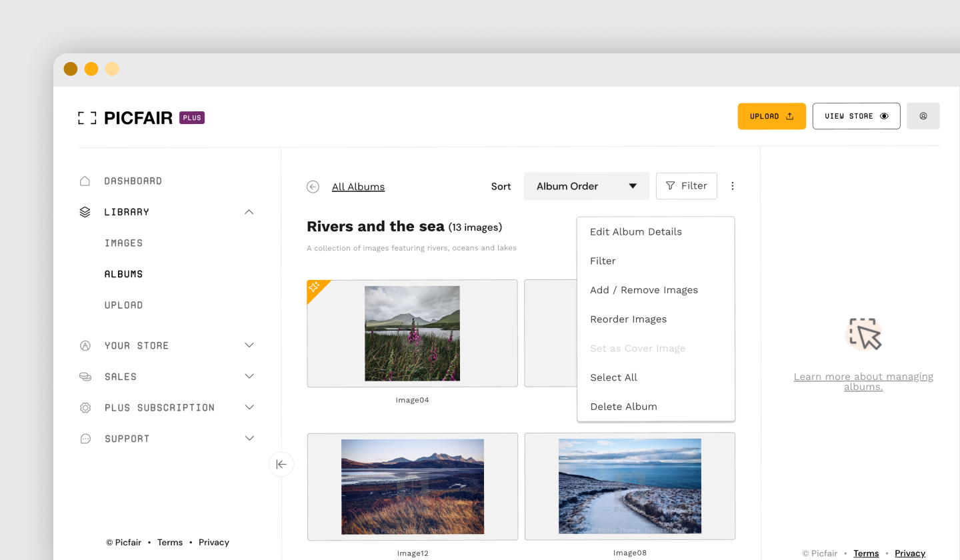Click the Plus Subscription gear icon
Image resolution: width=960 pixels, height=560 pixels.
coord(85,407)
